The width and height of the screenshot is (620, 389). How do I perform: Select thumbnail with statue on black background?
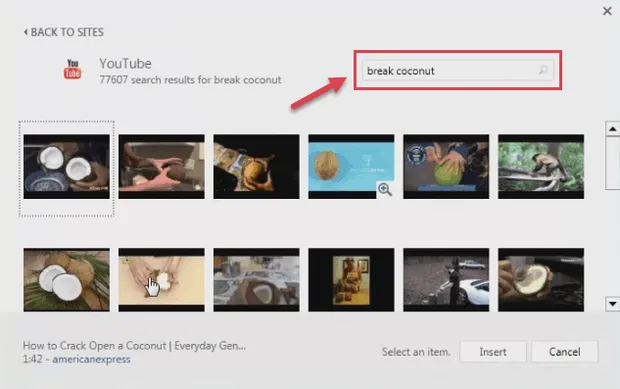[351, 280]
